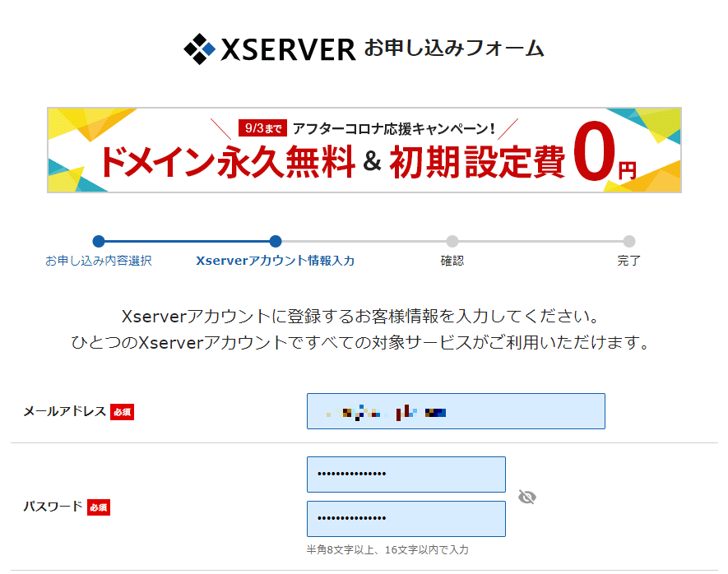This screenshot has height=574, width=728.
Task: Click the grey 確認 progress dot
Action: click(x=452, y=241)
